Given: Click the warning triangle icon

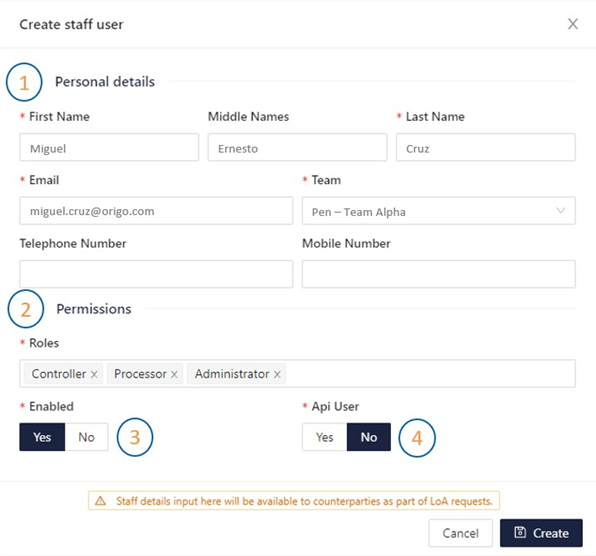Looking at the screenshot, I should pyautogui.click(x=100, y=501).
